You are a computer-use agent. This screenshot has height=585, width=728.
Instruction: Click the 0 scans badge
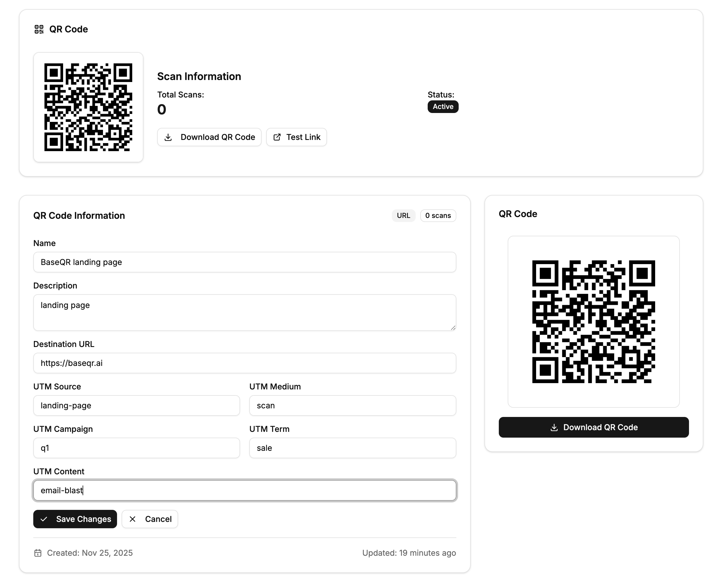[438, 215]
